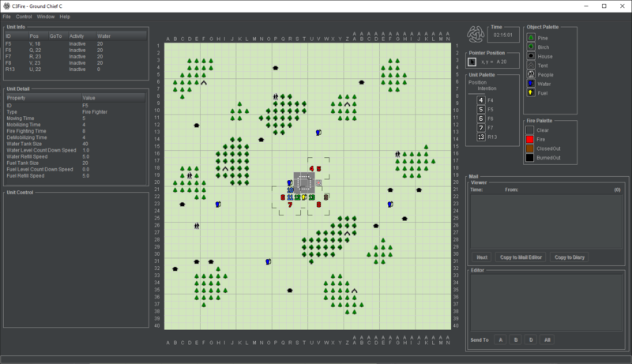Choose unit R13 in Unit Palette

tap(481, 137)
